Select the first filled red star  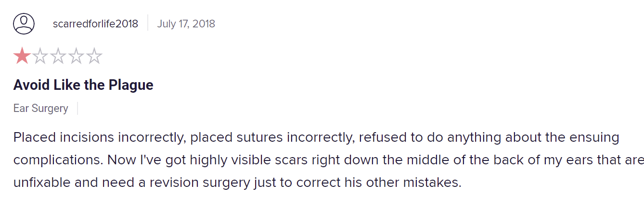click(22, 56)
